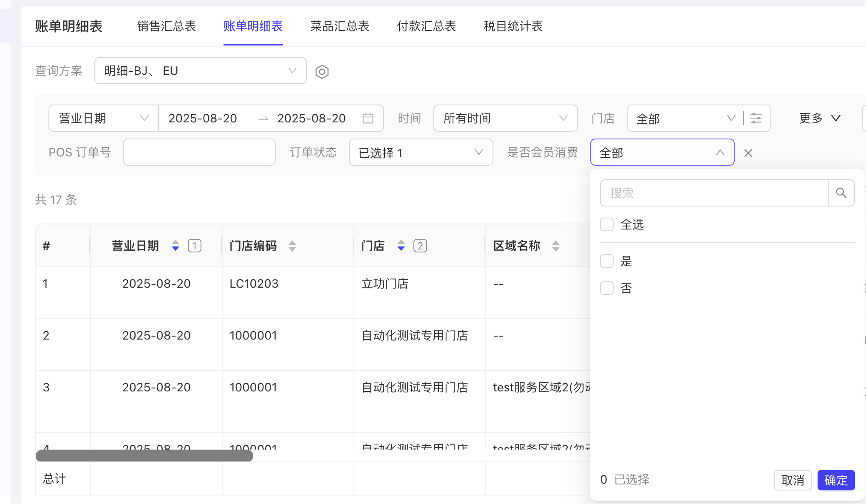Viewport: 866px width, 504px height.
Task: Check the 否 option checkbox
Action: (607, 288)
